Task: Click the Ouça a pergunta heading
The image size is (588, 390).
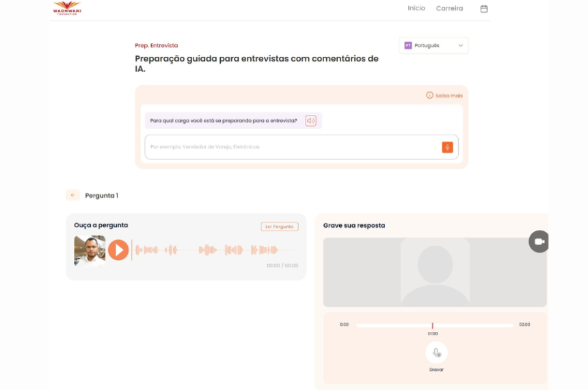Action: [x=101, y=225]
